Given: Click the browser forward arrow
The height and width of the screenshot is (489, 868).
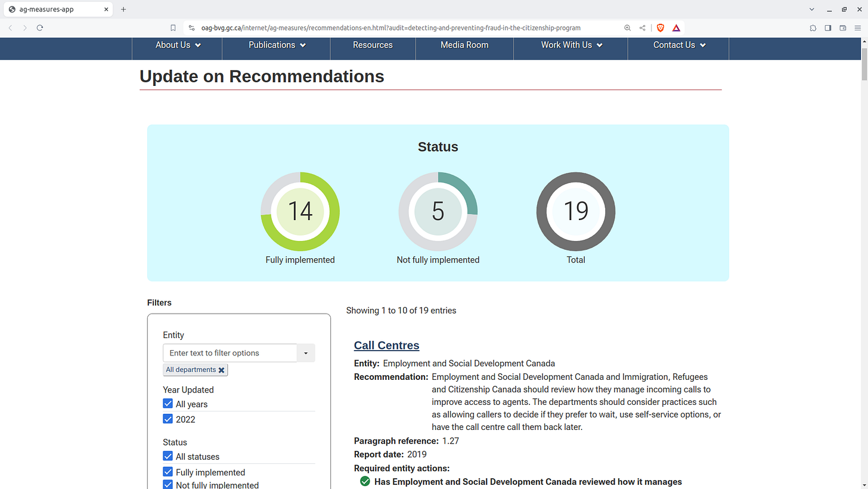Looking at the screenshot, I should [25, 28].
